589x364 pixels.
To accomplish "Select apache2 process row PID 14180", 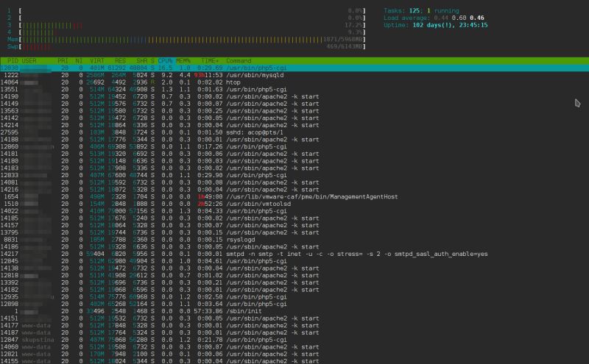I will [x=294, y=161].
